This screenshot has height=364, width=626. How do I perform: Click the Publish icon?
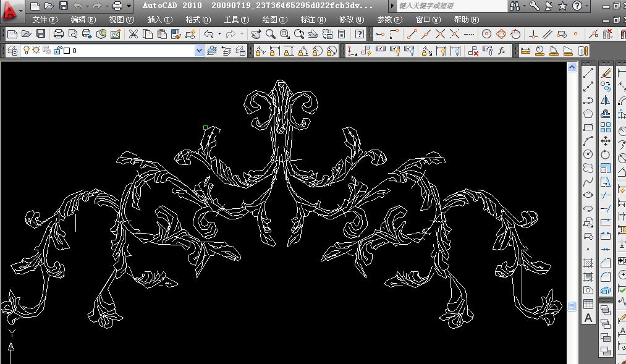[x=87, y=34]
